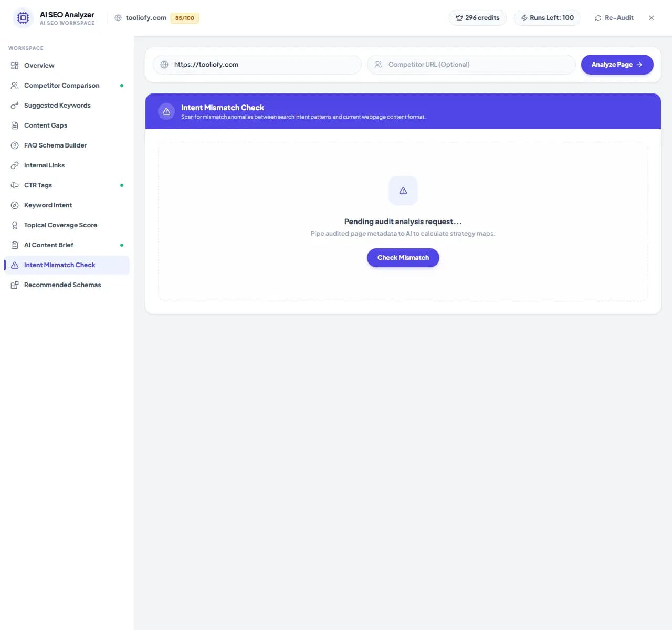Click the Scan for mismatch anomalies subtitle
This screenshot has height=630, width=672.
click(303, 117)
